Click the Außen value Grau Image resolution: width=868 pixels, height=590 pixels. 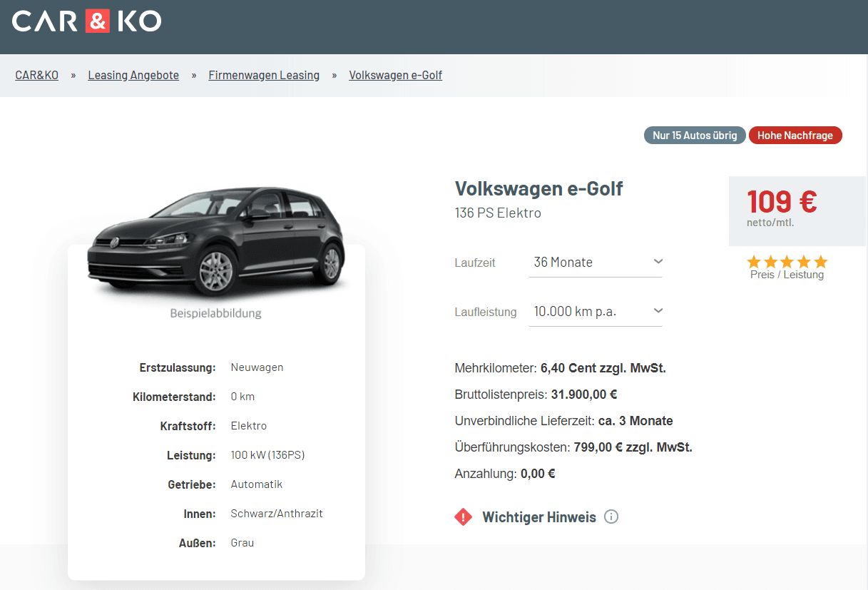point(242,543)
